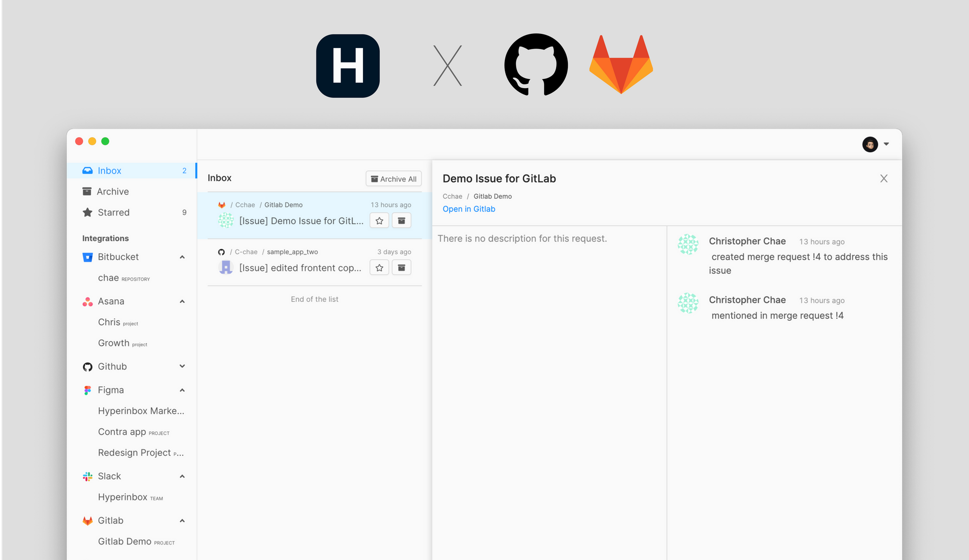
Task: Click sample_app_two path in second message
Action: tap(292, 252)
